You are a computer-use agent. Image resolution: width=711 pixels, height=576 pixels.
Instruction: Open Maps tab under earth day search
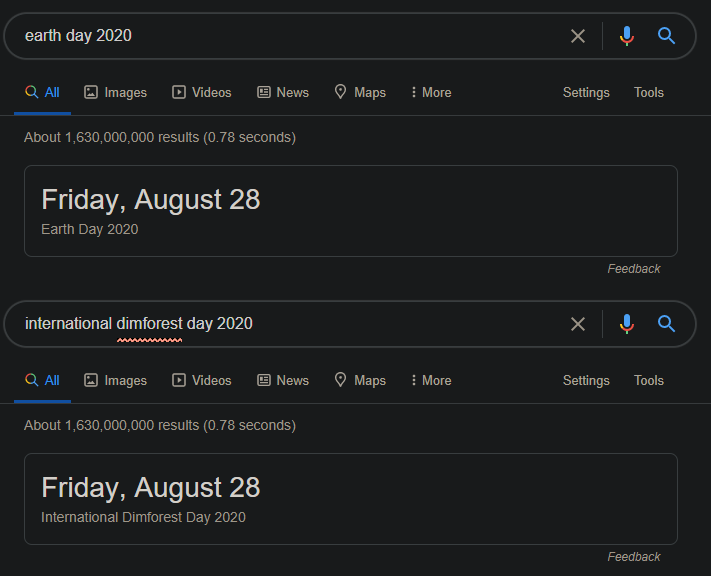[x=360, y=93]
